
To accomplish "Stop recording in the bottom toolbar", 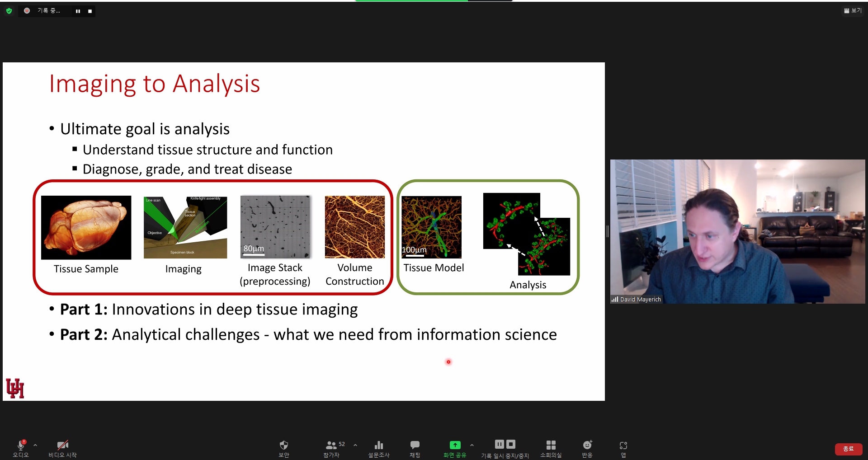I will pos(511,444).
